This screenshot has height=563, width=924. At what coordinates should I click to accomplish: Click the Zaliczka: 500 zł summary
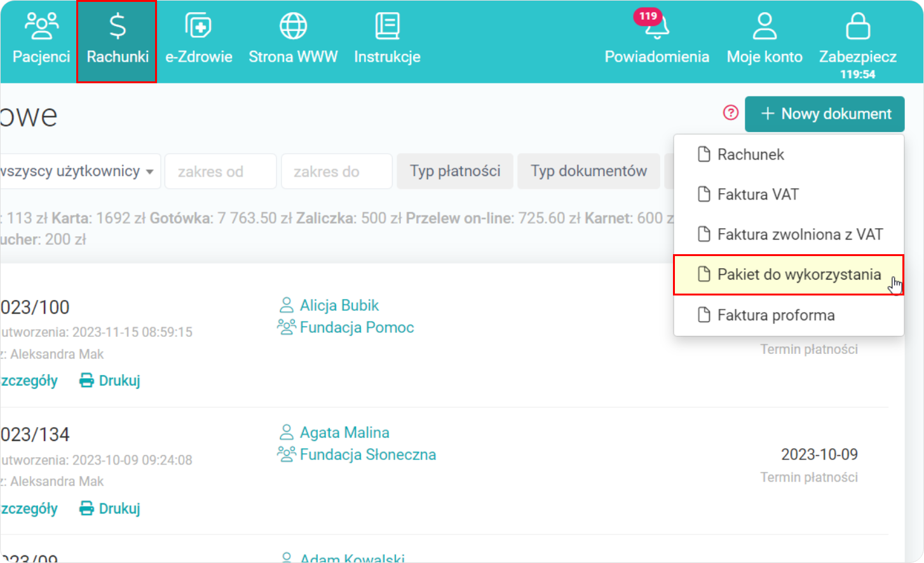tap(349, 218)
